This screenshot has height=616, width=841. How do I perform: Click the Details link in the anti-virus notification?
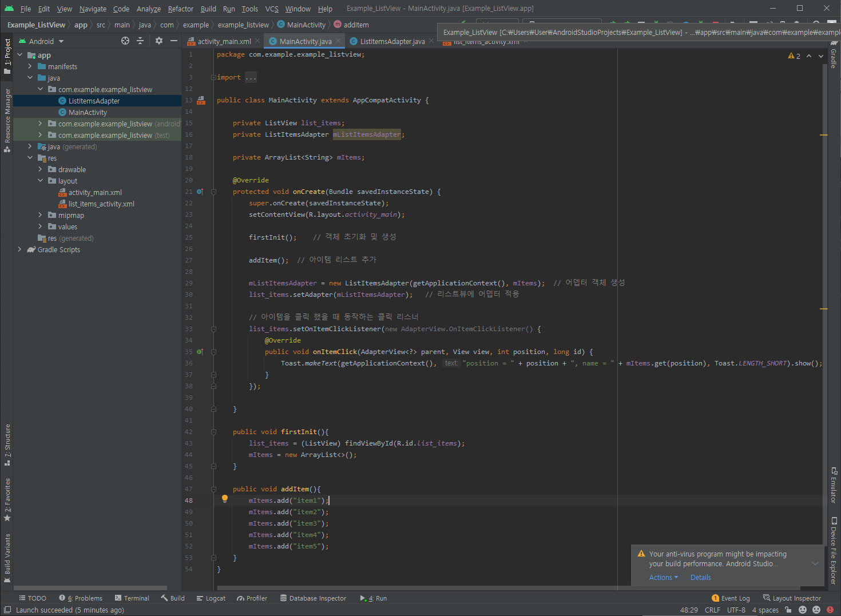(x=701, y=578)
